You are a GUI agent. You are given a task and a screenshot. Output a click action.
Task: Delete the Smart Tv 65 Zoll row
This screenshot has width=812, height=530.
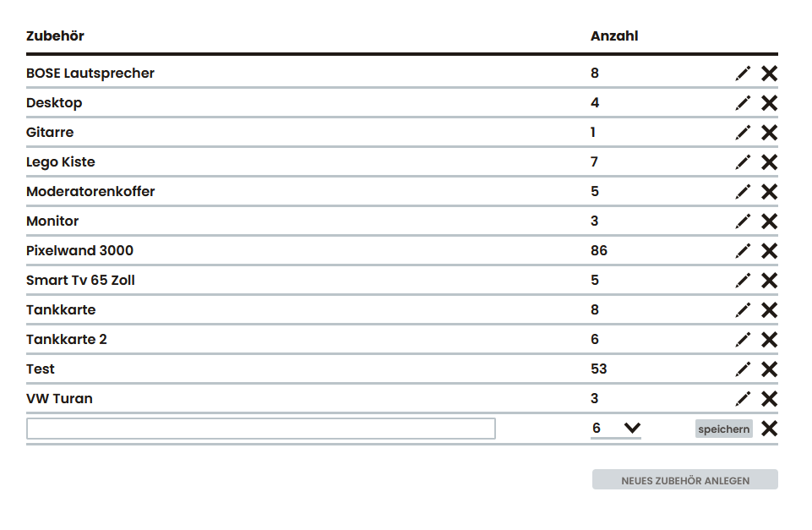click(770, 281)
